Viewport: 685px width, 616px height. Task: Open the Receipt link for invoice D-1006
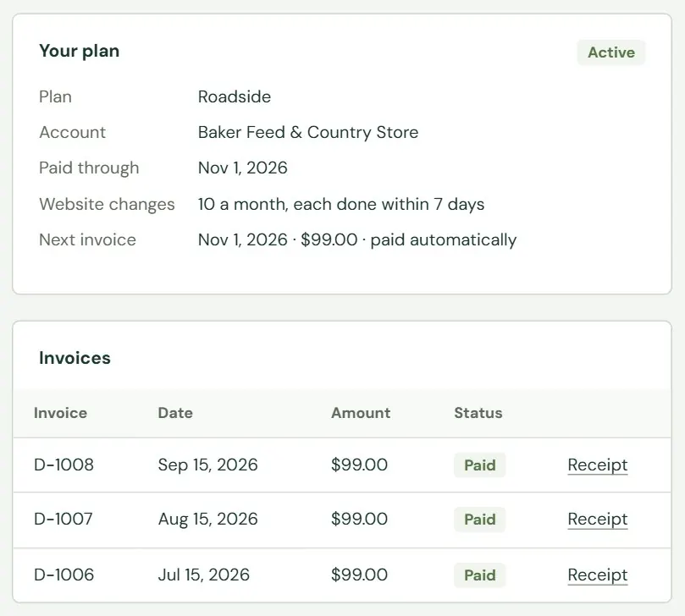tap(597, 575)
